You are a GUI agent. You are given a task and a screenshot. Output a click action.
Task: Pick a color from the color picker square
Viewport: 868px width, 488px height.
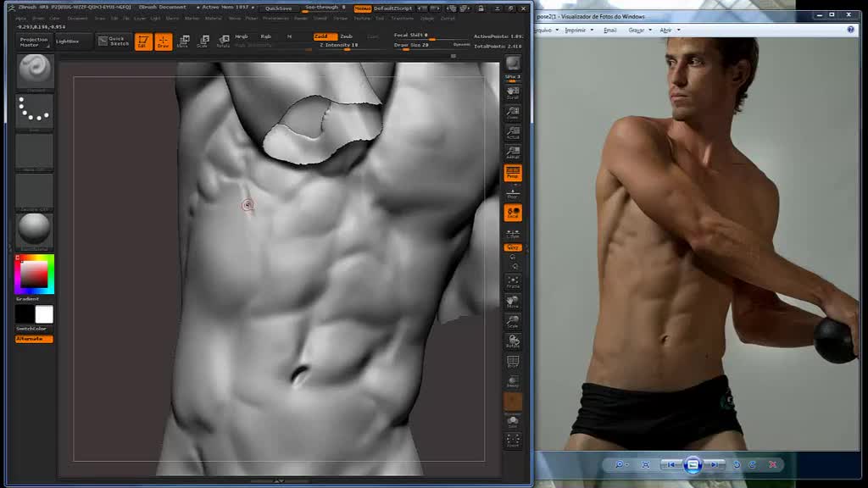coord(34,274)
